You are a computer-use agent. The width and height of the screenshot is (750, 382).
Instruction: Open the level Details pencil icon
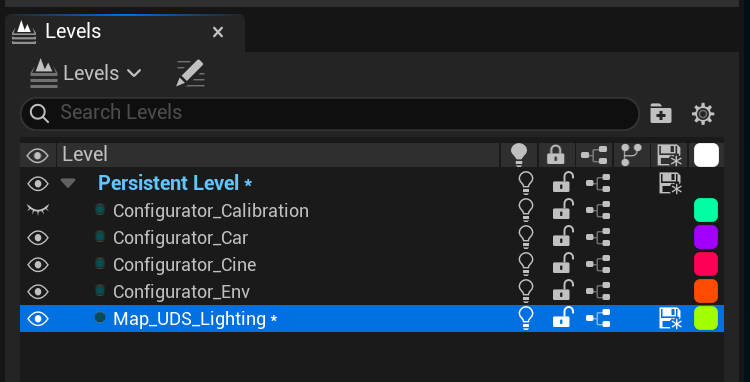click(190, 73)
